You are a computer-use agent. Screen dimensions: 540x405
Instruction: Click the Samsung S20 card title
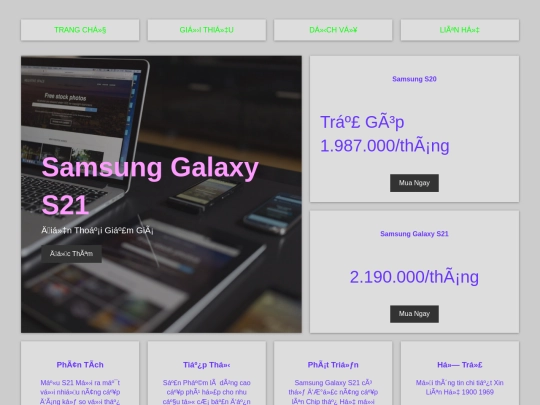(x=414, y=79)
